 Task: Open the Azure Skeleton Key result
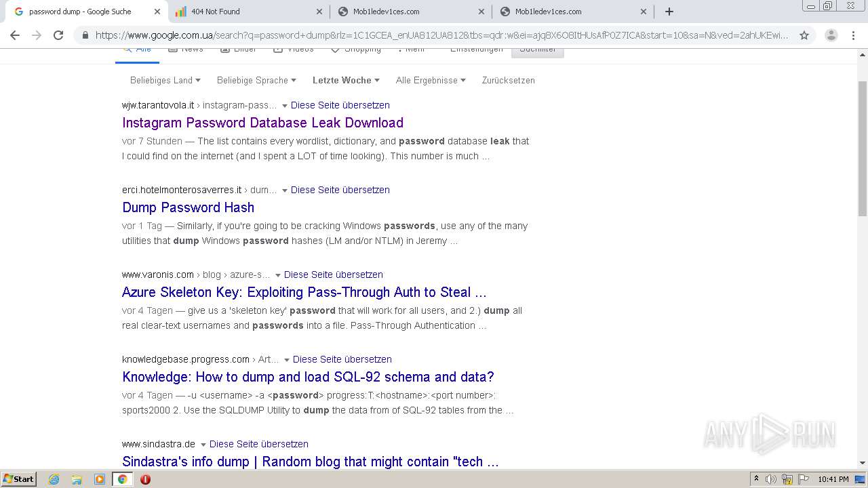coord(304,292)
